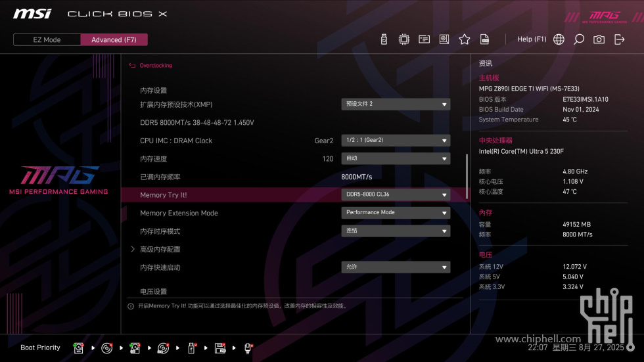The width and height of the screenshot is (644, 362).
Task: Click BIOS Build Date Nov 01, 2024
Action: (x=581, y=110)
